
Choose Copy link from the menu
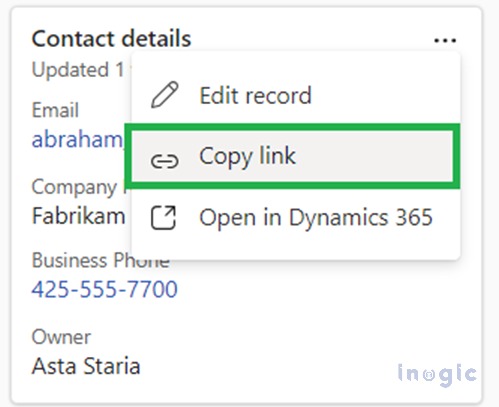(293, 156)
